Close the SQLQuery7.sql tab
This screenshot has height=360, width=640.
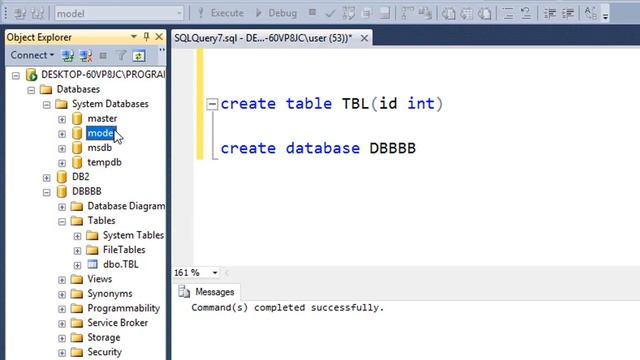[x=364, y=38]
